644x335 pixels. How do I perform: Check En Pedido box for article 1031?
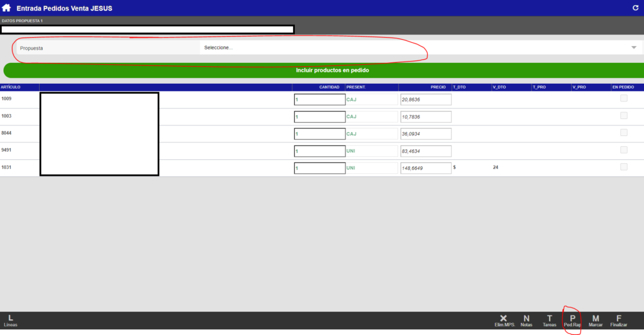pos(624,167)
